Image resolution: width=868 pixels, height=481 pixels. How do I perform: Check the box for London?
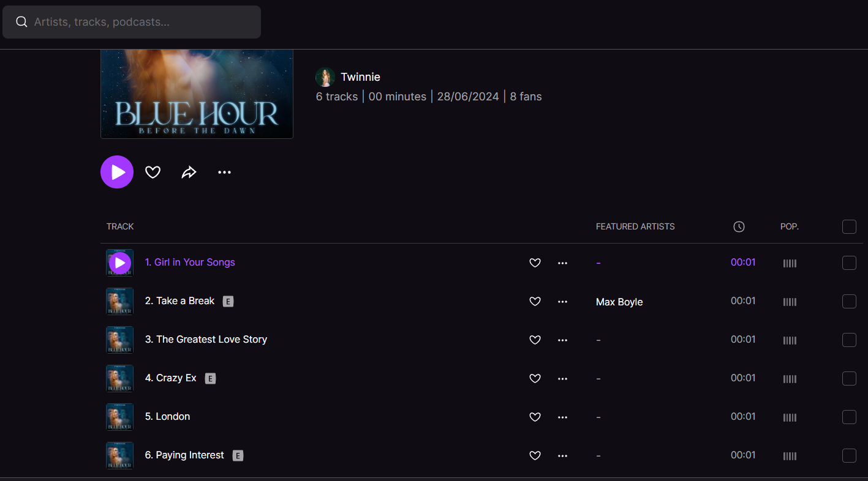(x=849, y=417)
